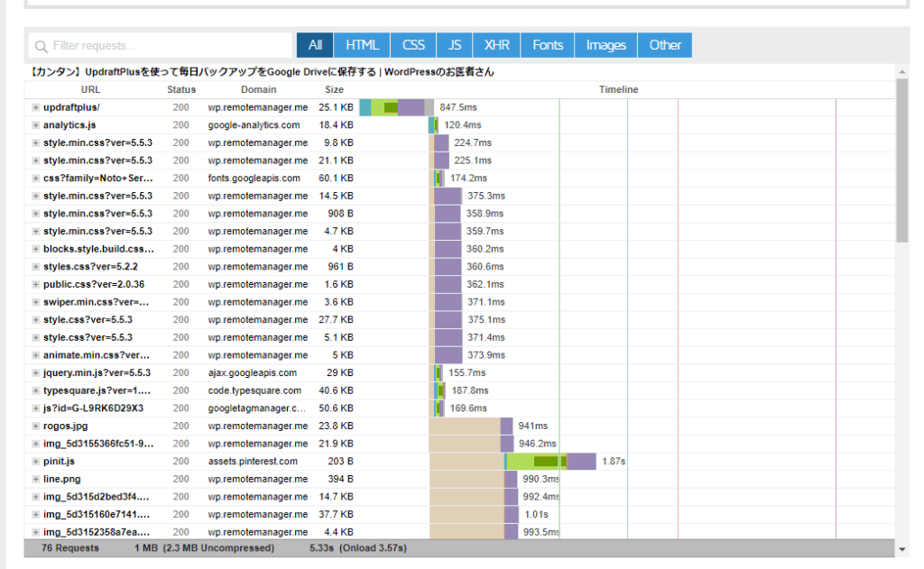Select the ajax.googleapis.com domain cell
The width and height of the screenshot is (924, 569).
pos(253,372)
